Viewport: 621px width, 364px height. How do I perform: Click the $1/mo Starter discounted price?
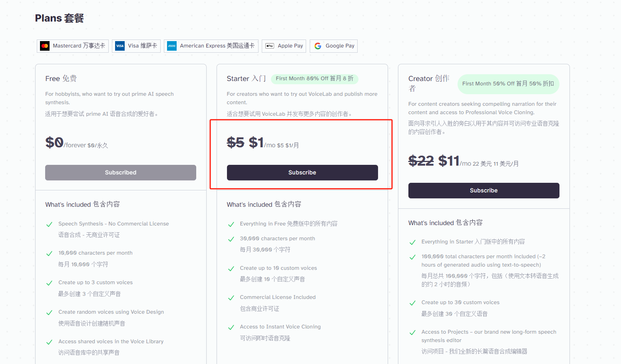pyautogui.click(x=262, y=142)
